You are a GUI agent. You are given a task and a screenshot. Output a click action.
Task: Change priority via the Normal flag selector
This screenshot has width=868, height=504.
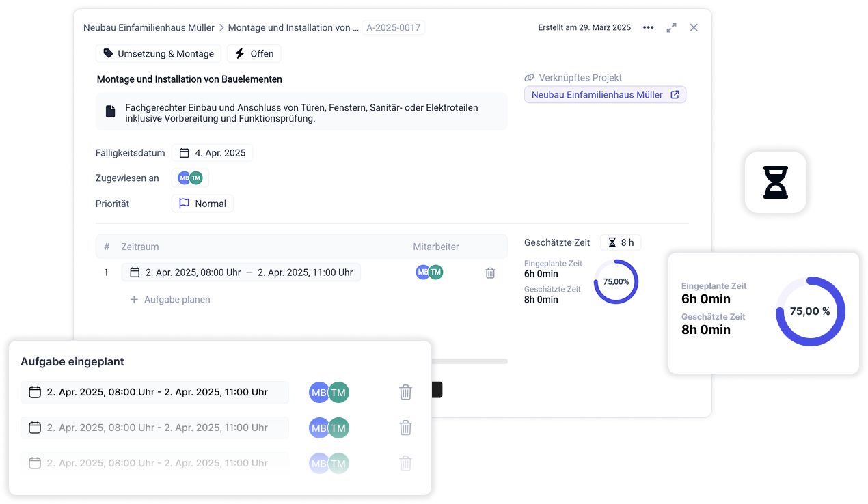202,204
